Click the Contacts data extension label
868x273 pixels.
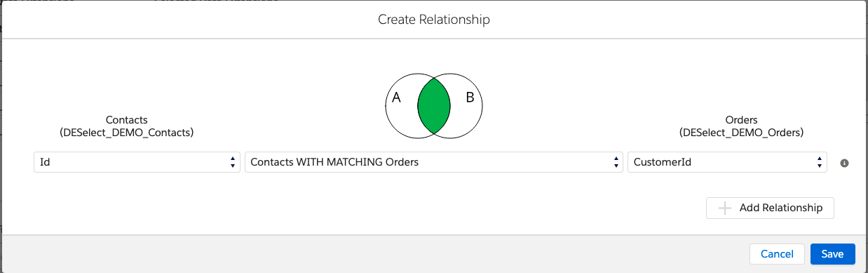(127, 120)
